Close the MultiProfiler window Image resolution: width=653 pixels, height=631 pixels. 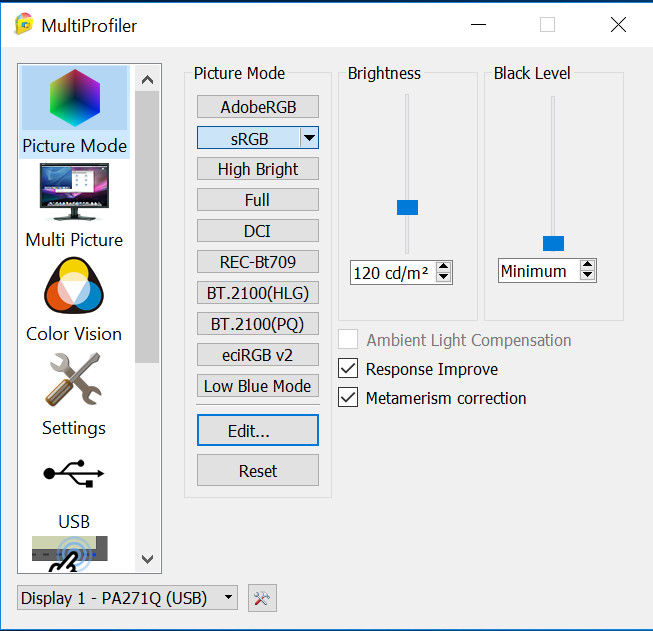[618, 25]
